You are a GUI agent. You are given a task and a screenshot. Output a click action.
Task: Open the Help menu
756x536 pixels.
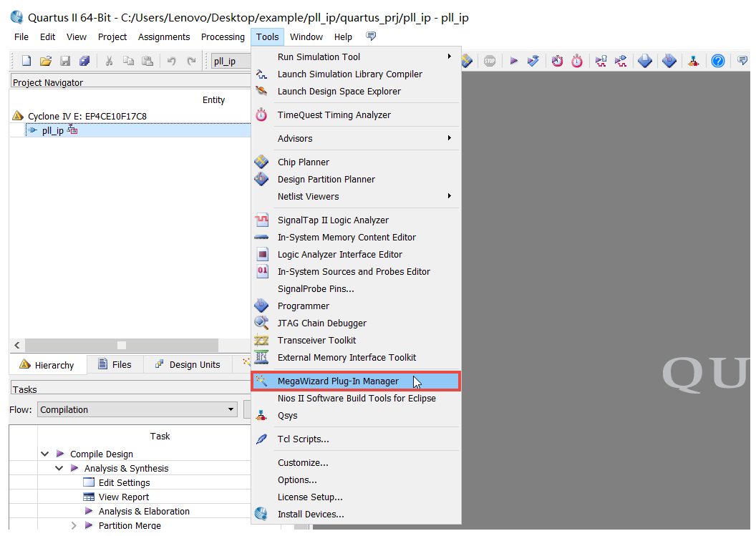[343, 37]
